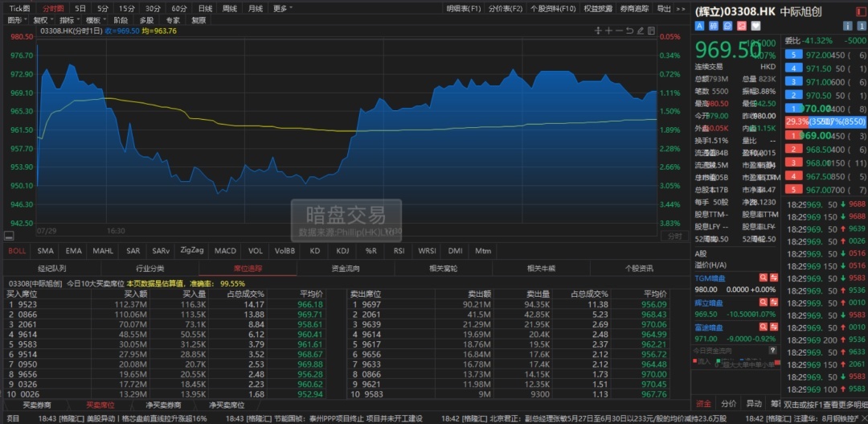The height and width of the screenshot is (424, 868).
Task: Open the 复权 dropdown
Action: pyautogui.click(x=43, y=20)
